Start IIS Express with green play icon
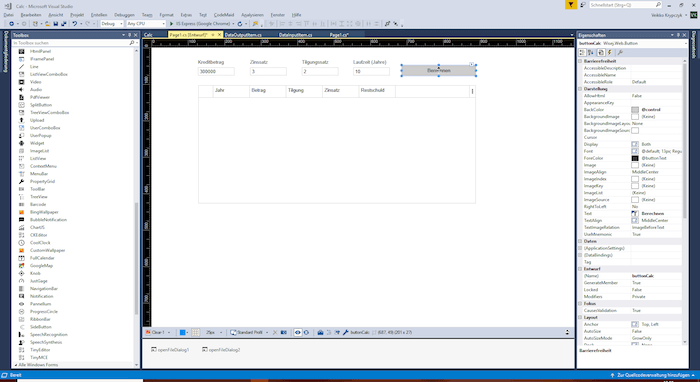700x382 pixels. point(171,24)
